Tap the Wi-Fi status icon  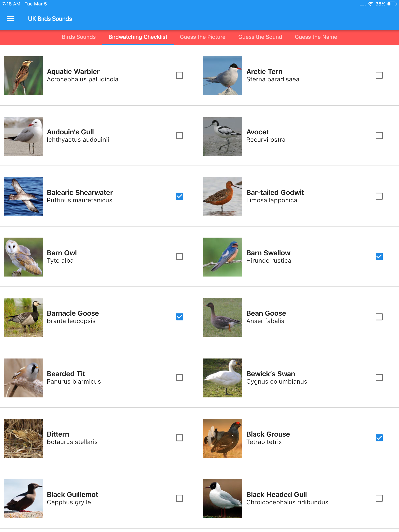[x=371, y=4]
